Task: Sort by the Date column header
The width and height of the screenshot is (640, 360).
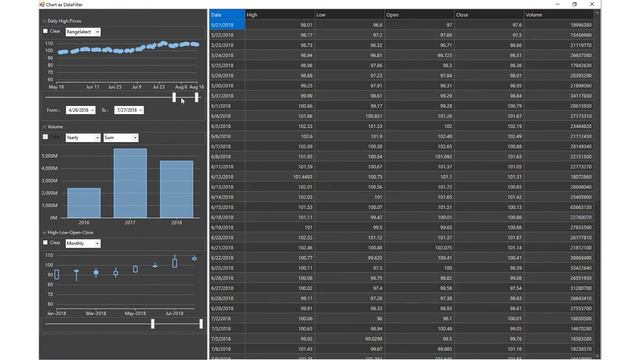Action: coord(227,15)
